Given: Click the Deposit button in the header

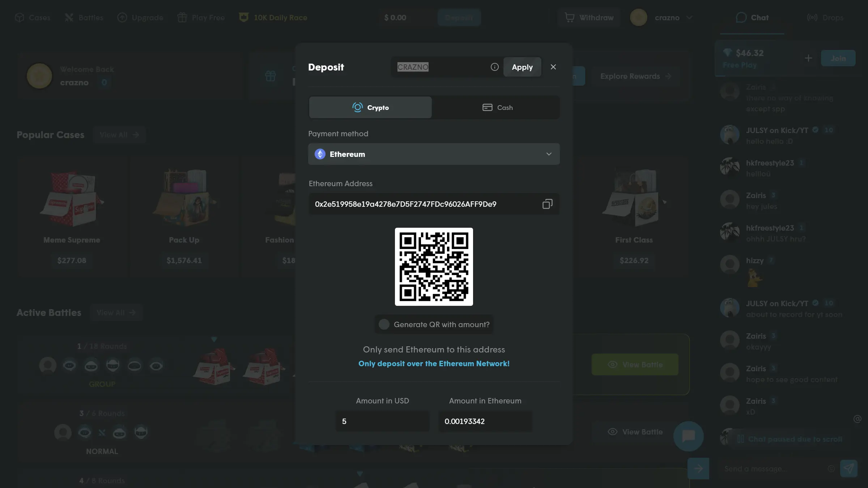Looking at the screenshot, I should (459, 17).
